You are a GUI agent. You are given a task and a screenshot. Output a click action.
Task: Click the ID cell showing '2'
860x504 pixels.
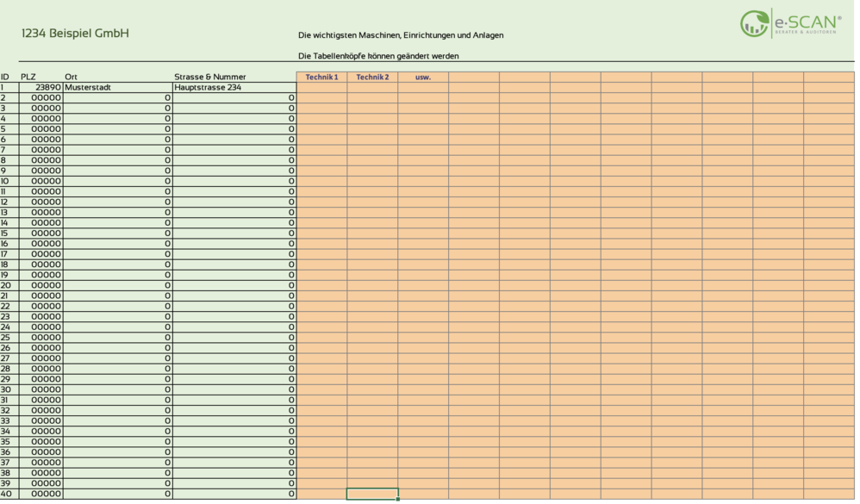click(9, 97)
